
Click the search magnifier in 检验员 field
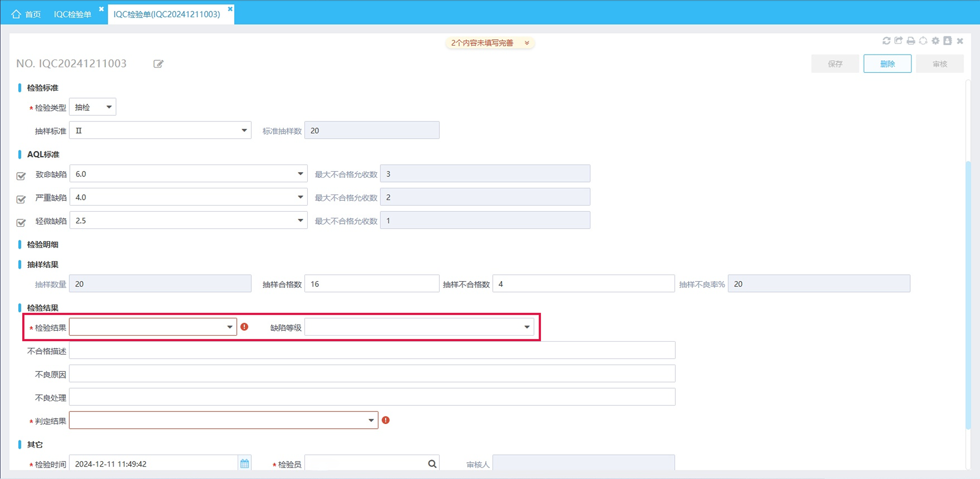[432, 464]
